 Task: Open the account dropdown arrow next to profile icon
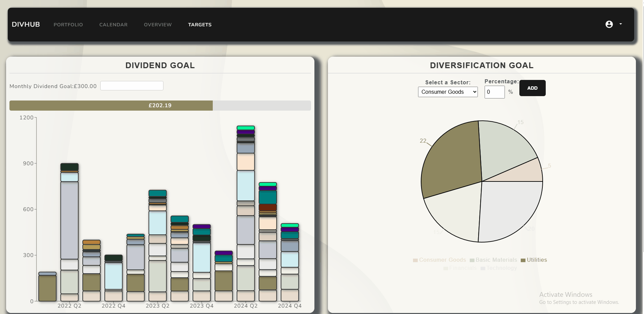coord(621,24)
